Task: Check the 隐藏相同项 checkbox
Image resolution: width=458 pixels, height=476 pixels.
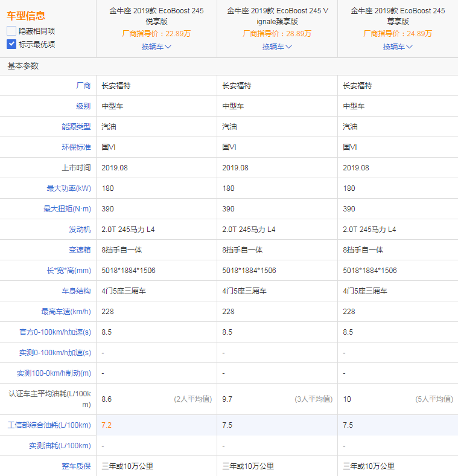Action: [x=11, y=31]
